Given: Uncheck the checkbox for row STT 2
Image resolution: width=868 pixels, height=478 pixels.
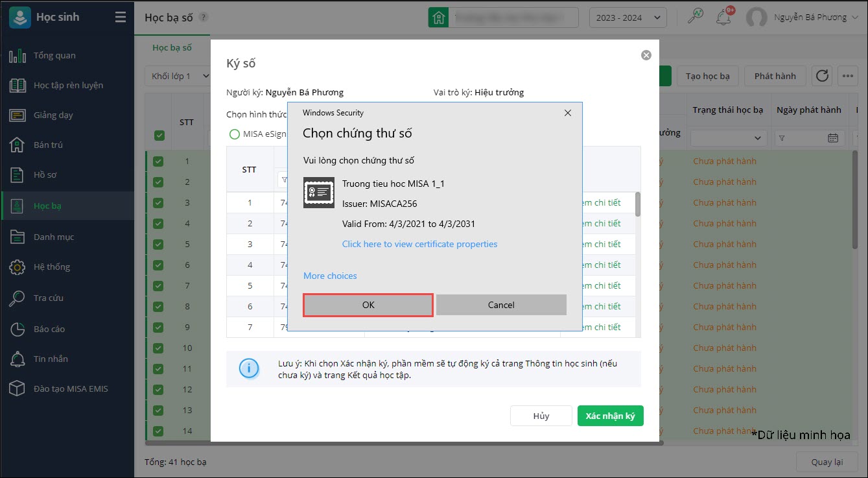Looking at the screenshot, I should click(x=158, y=182).
